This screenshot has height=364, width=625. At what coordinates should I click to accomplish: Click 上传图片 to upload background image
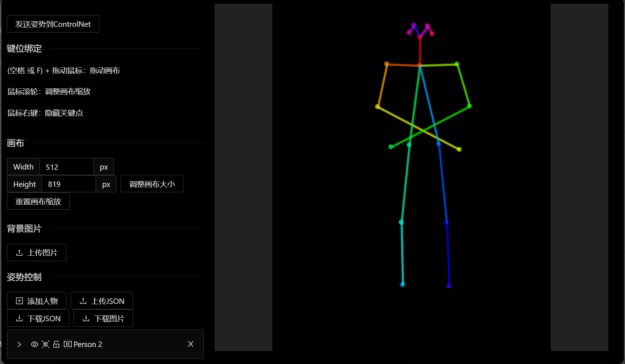(x=37, y=253)
